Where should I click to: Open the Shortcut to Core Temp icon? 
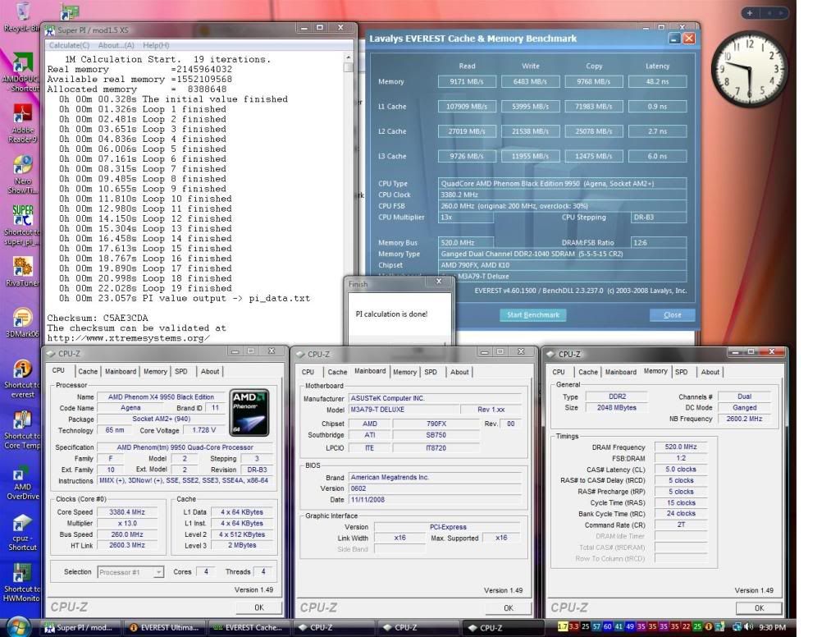pos(22,429)
